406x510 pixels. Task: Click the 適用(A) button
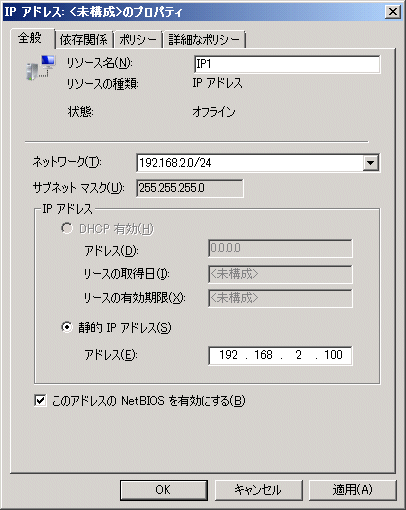click(353, 490)
